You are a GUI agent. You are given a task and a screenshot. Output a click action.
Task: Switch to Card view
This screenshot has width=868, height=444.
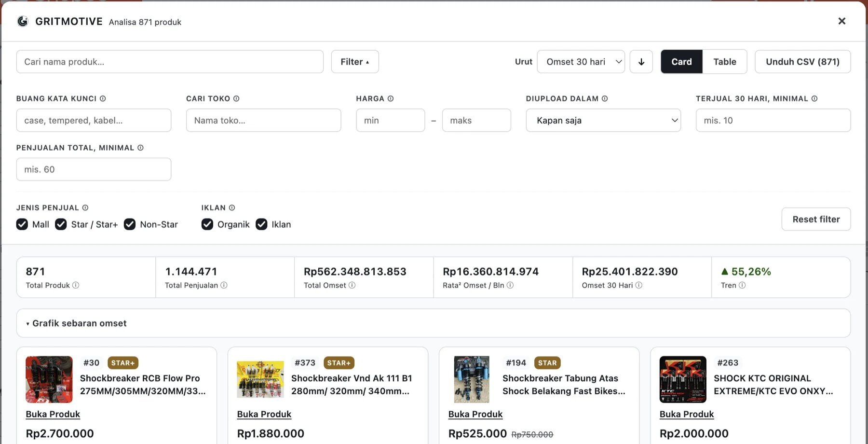coord(681,62)
